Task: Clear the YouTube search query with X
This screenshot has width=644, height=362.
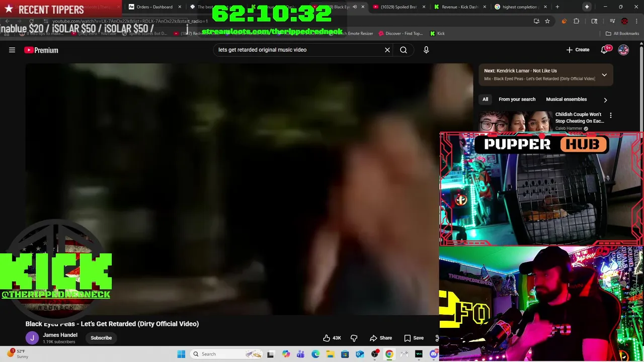Action: (x=387, y=50)
